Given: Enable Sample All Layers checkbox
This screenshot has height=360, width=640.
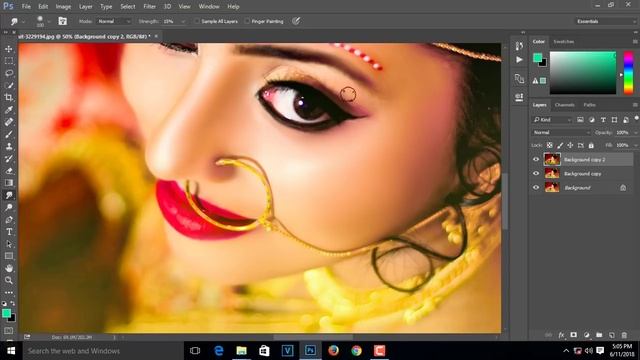Looking at the screenshot, I should pyautogui.click(x=197, y=21).
